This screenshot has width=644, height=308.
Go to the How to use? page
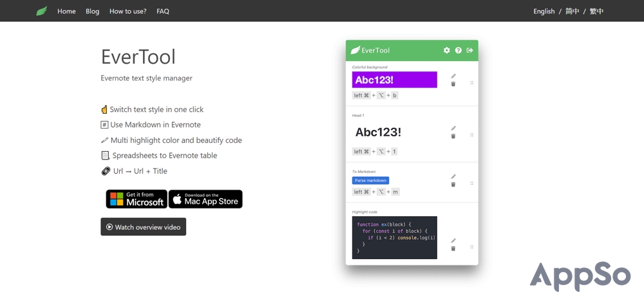(128, 11)
